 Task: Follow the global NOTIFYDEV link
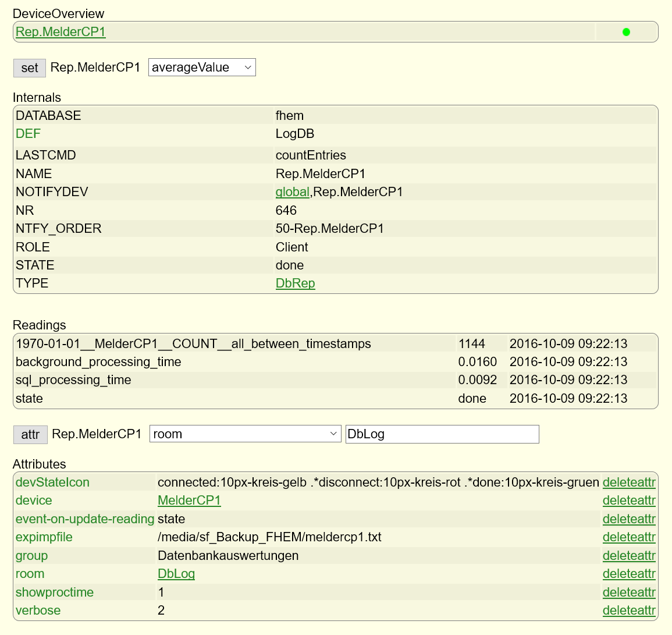[x=292, y=192]
